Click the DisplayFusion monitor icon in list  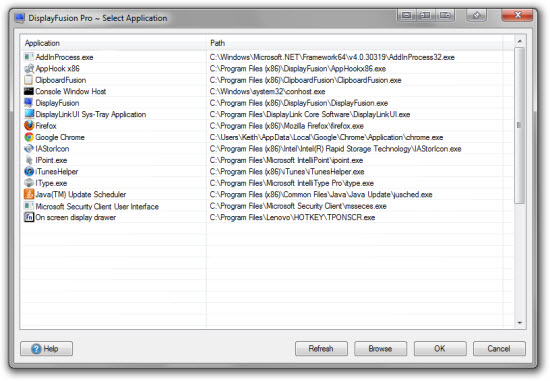click(29, 103)
